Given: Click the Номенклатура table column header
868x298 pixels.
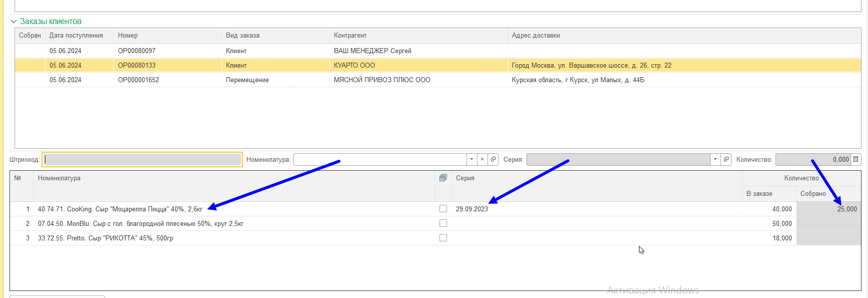Looking at the screenshot, I should coord(234,186).
